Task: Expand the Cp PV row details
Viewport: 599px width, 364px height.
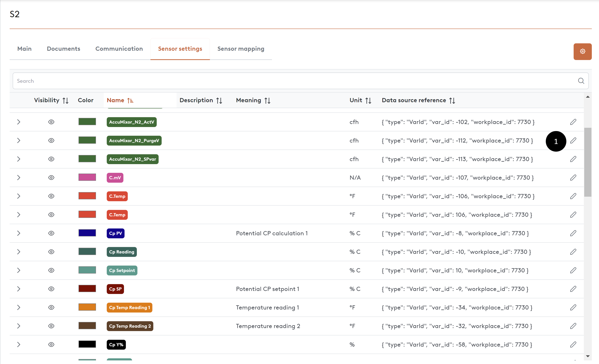Action: pyautogui.click(x=19, y=233)
